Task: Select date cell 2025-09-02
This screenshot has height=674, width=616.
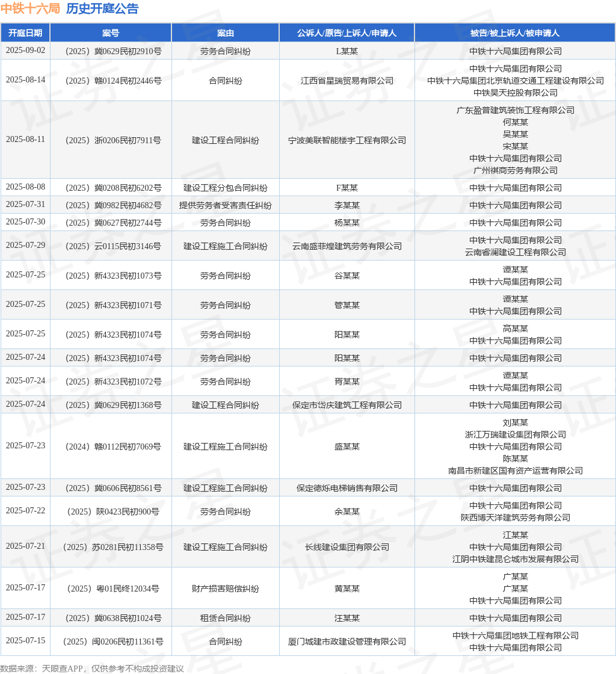Action: pyautogui.click(x=25, y=51)
